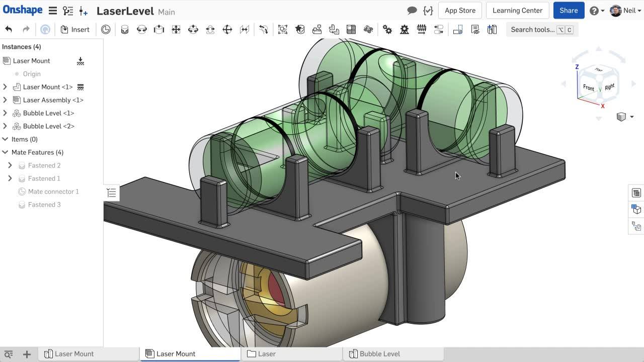Select the Gear relation tool

[387, 30]
